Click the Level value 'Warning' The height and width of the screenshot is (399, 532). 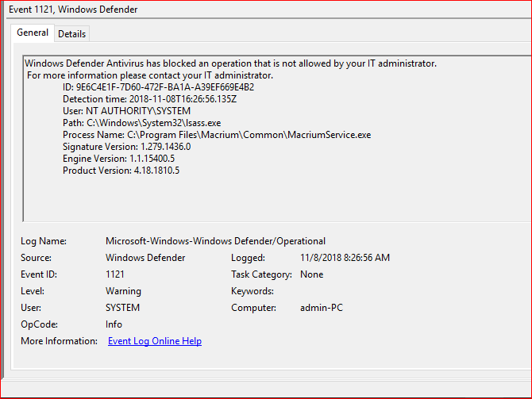[123, 291]
